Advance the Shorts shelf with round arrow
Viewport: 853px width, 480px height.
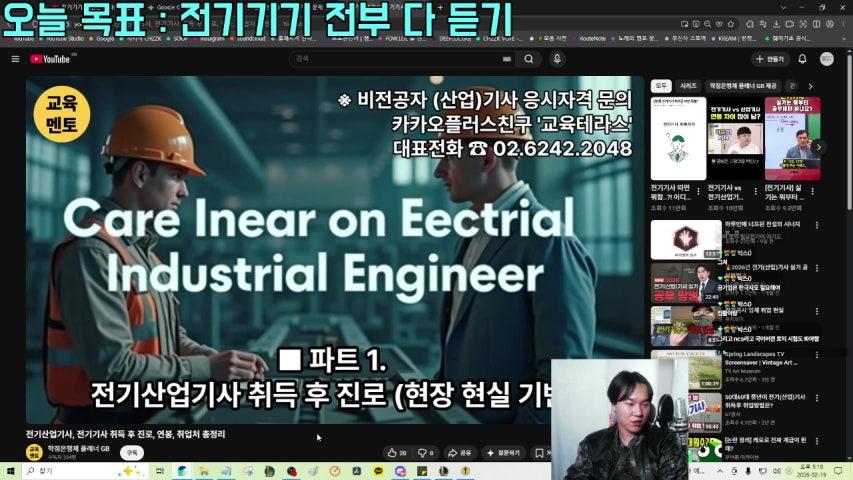pyautogui.click(x=819, y=147)
